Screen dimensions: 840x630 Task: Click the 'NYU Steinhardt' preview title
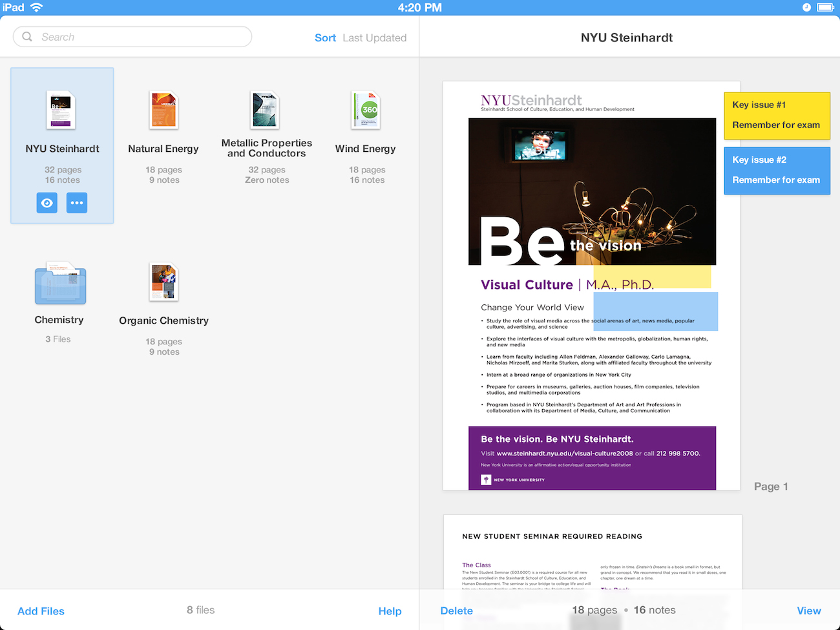pos(627,37)
